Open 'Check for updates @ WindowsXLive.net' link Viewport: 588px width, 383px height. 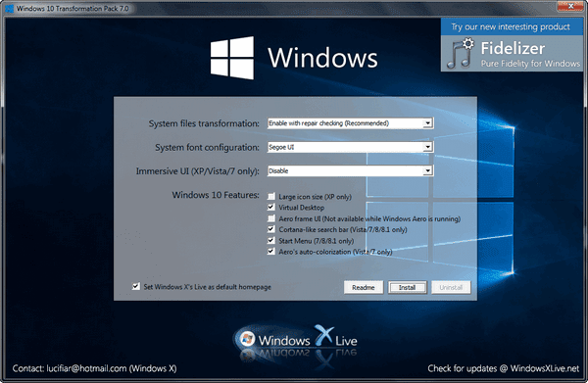coord(504,368)
